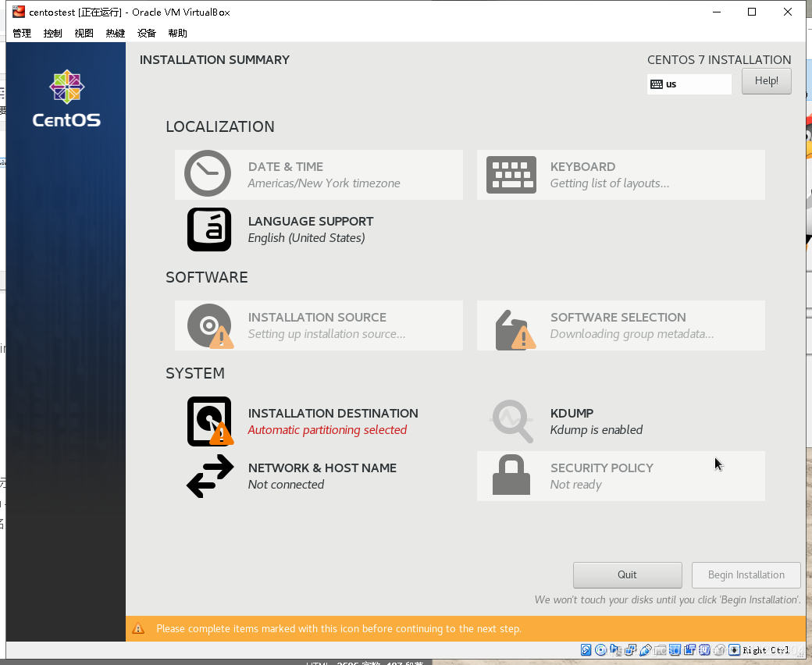Viewport: 812px width, 665px height.
Task: Click VirtualBox display status icon
Action: [675, 650]
